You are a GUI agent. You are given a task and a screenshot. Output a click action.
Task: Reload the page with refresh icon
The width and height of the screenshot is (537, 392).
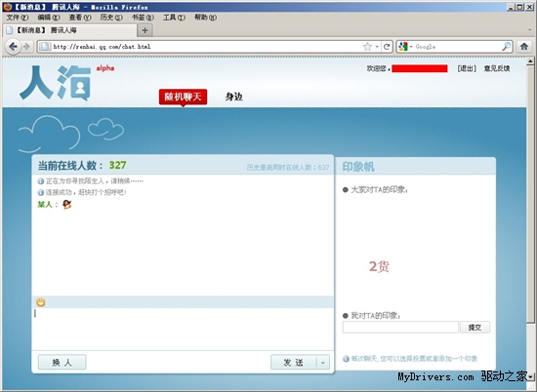point(387,47)
